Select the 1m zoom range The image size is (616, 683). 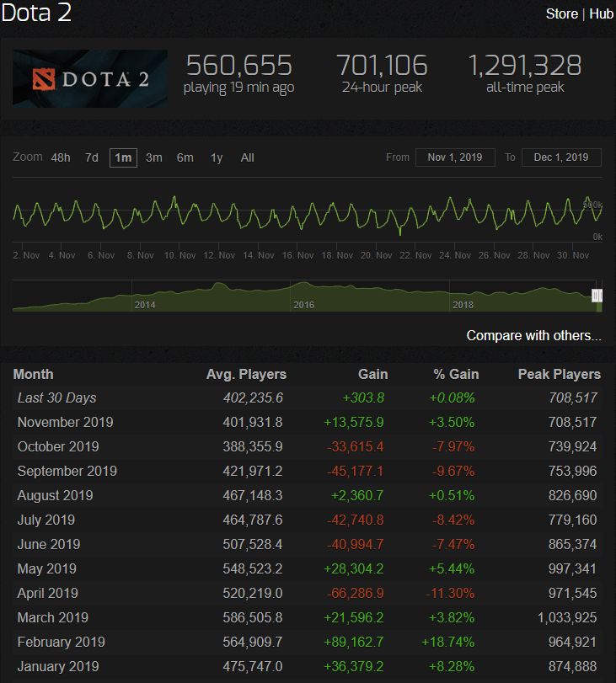[x=123, y=157]
